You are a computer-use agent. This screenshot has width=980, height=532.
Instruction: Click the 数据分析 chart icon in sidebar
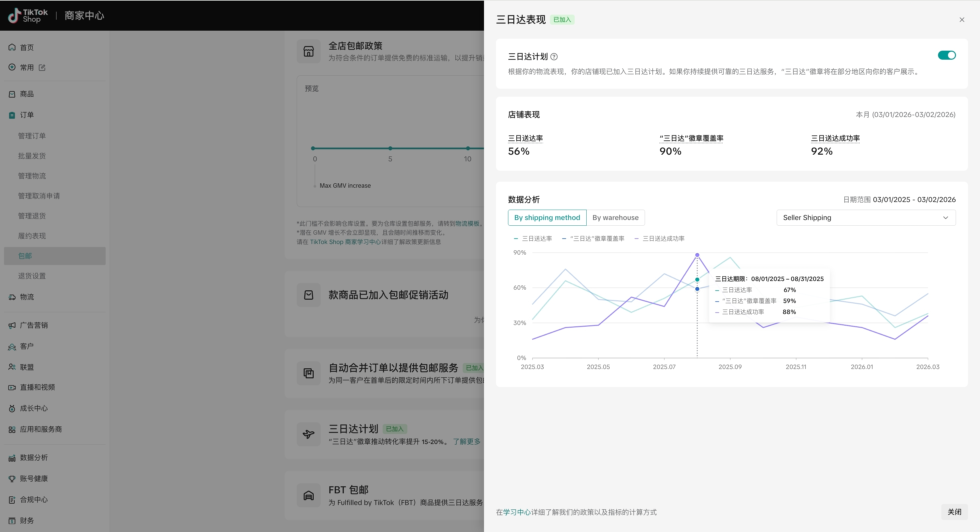point(12,458)
